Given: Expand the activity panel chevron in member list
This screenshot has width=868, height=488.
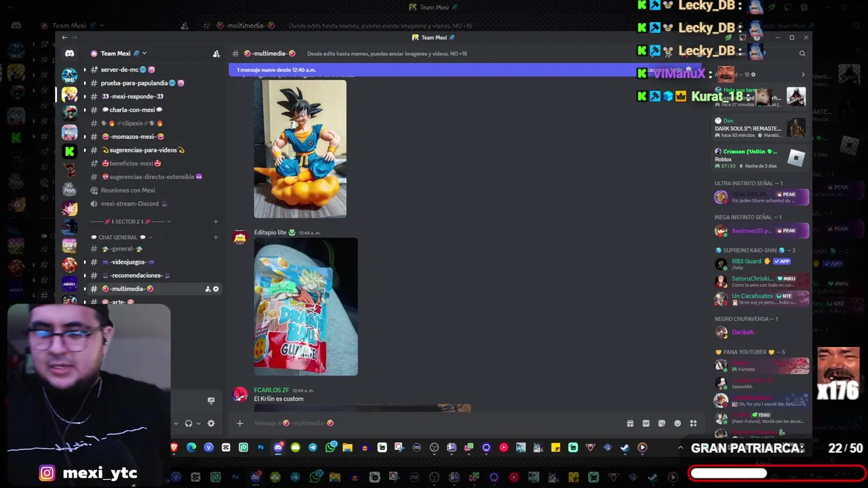Looking at the screenshot, I should 803,75.
